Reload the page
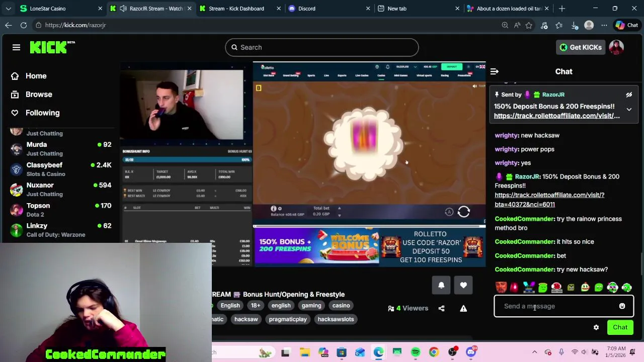The height and width of the screenshot is (362, 644). click(x=24, y=25)
